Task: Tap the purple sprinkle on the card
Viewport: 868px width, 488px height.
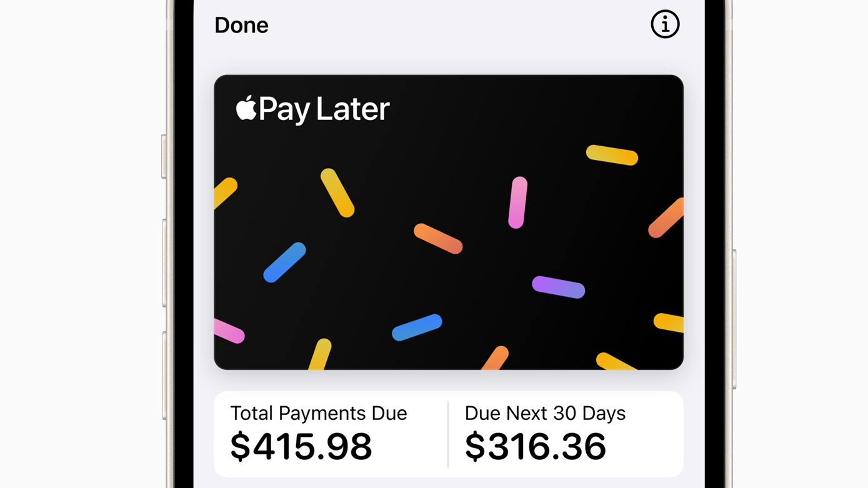Action: tap(558, 287)
